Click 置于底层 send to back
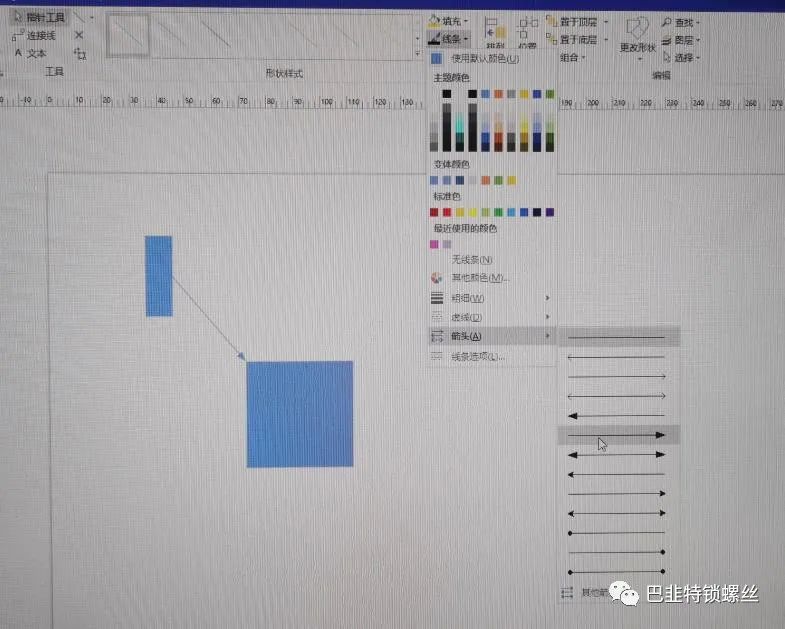This screenshot has height=629, width=785. click(572, 39)
